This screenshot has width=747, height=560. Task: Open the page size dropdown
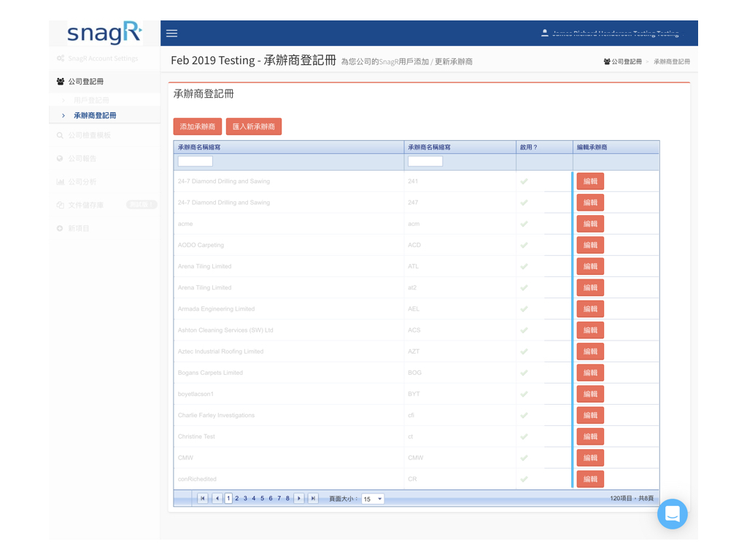[x=373, y=499]
